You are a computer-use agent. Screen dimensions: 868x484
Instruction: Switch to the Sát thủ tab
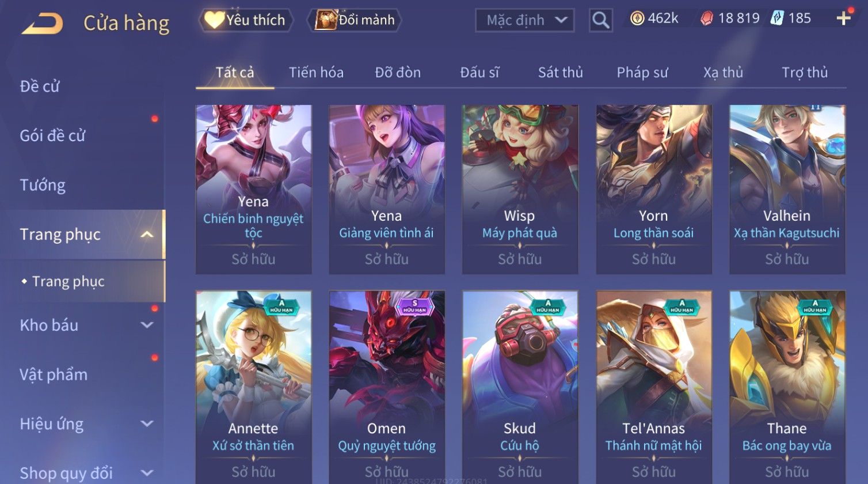click(x=561, y=73)
